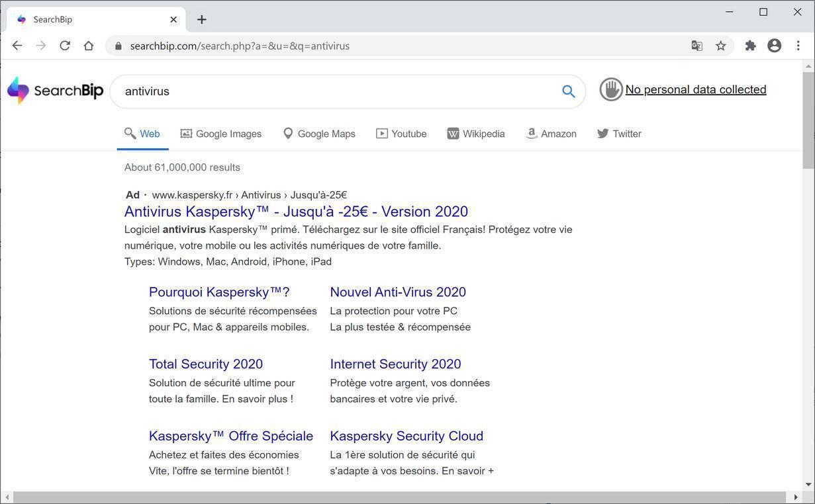Open the 'Internet Security 2020' link
The width and height of the screenshot is (815, 504).
click(395, 364)
